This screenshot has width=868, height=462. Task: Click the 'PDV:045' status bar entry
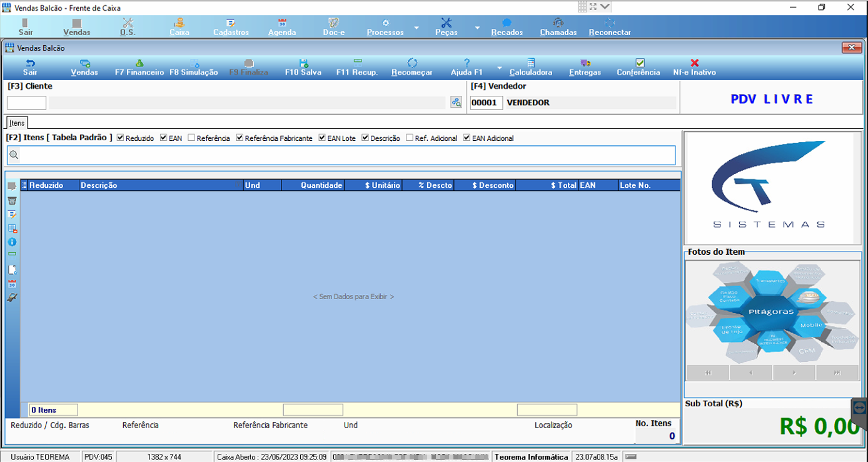coord(99,457)
